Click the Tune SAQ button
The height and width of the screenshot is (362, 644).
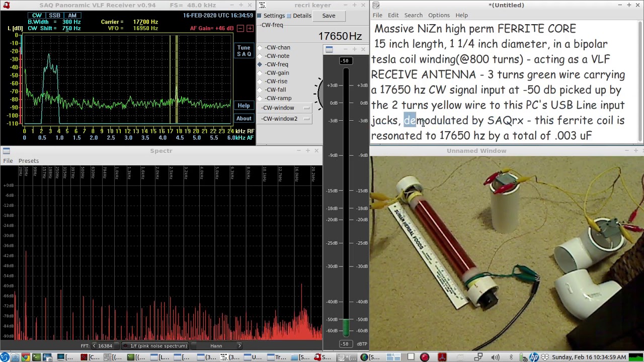(x=244, y=51)
